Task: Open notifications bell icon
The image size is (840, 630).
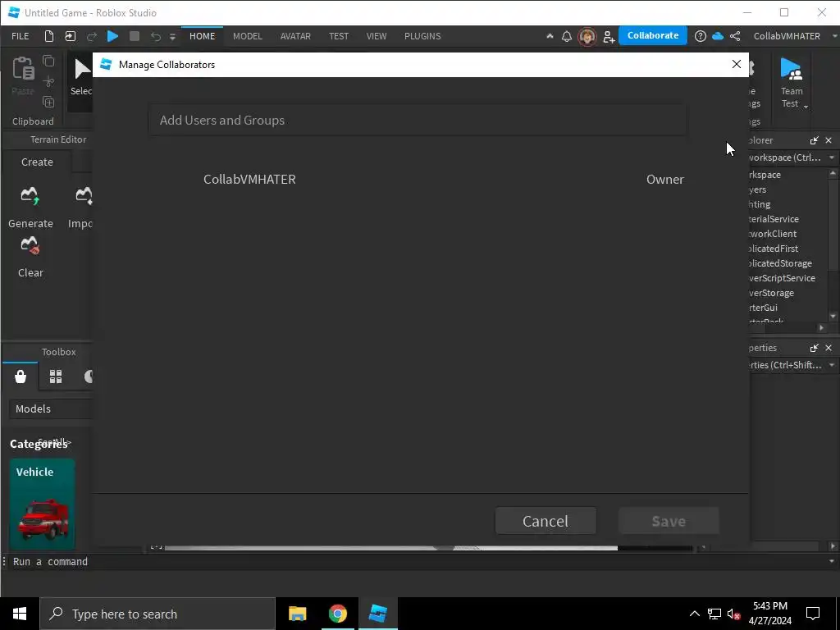Action: 566,36
